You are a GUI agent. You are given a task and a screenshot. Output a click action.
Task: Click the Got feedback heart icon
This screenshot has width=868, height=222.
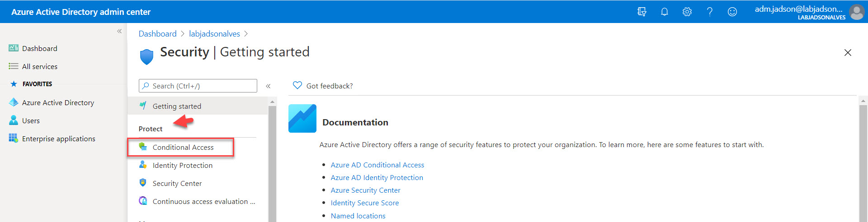pyautogui.click(x=297, y=85)
